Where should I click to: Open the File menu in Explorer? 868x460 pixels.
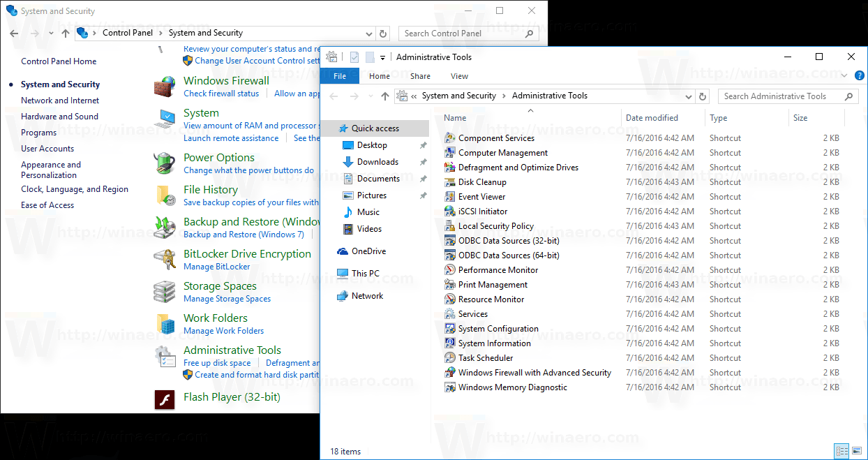[339, 76]
